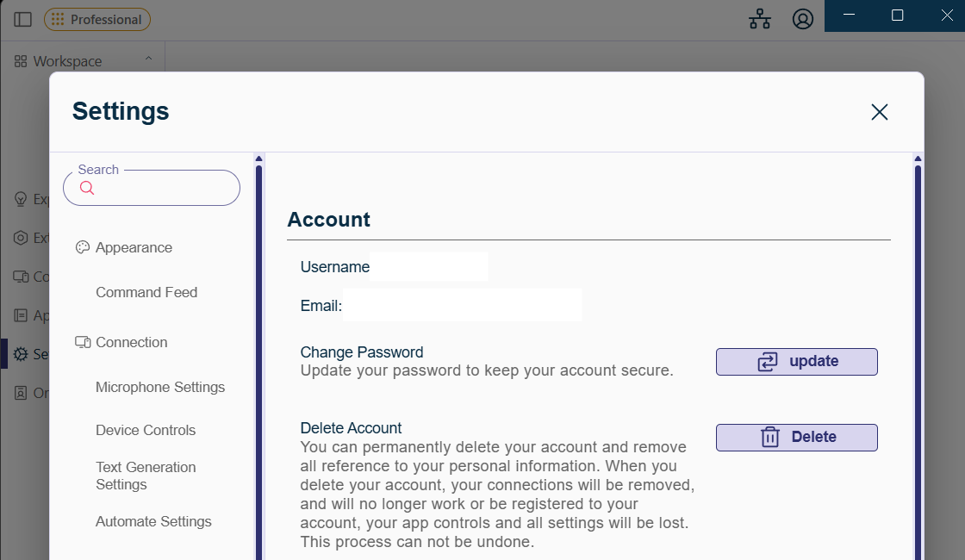965x560 pixels.
Task: Open Appearance settings category
Action: 134,247
